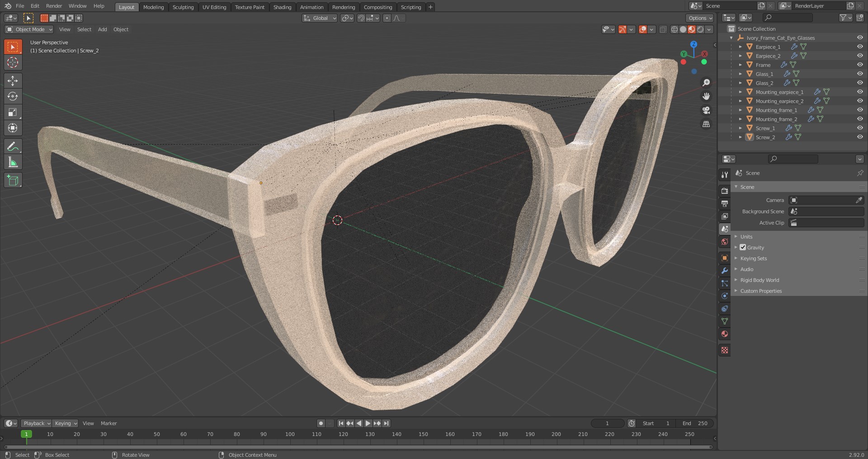Open Object properties tab
Image resolution: width=868 pixels, height=459 pixels.
coord(725,258)
